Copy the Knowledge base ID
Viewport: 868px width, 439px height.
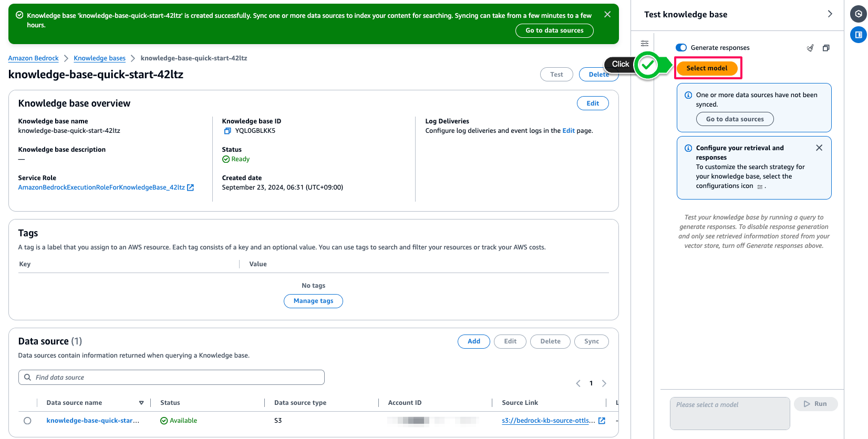pos(228,131)
